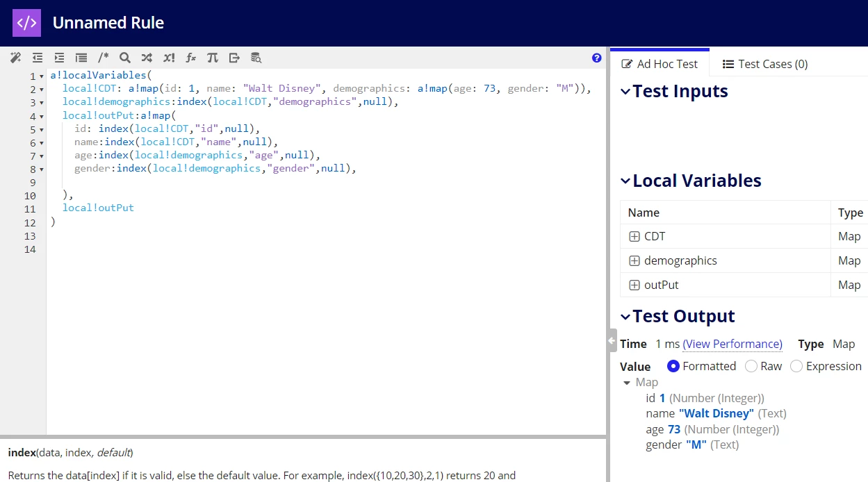Open the Test Cases (0) tab
Viewport: 868px width, 482px height.
(x=765, y=64)
